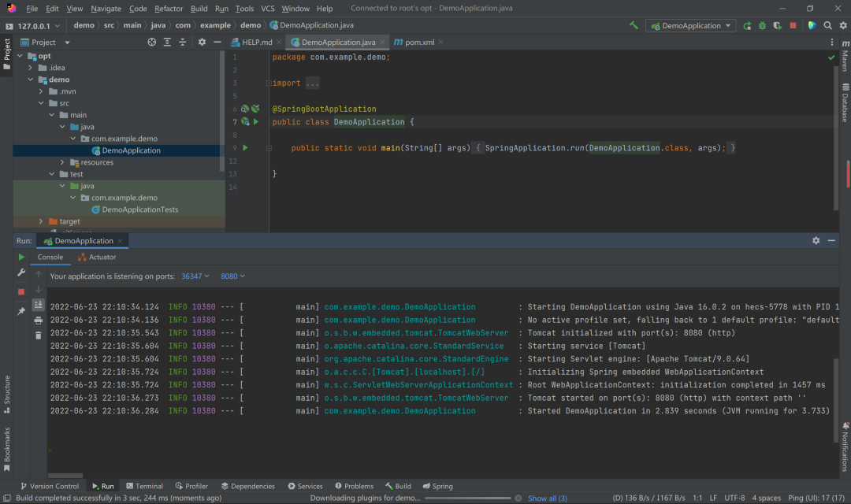Hide the Project tool window
Viewport: 851px width, 504px height.
click(x=217, y=43)
